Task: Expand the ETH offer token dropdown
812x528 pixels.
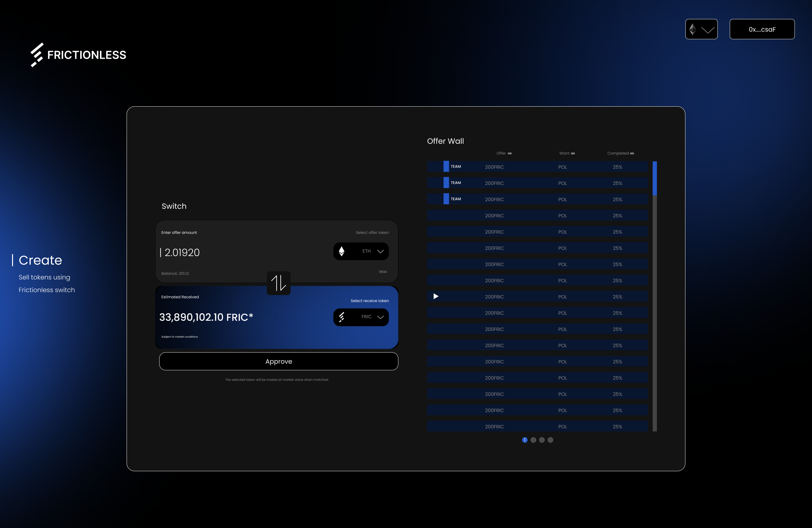Action: pos(380,251)
